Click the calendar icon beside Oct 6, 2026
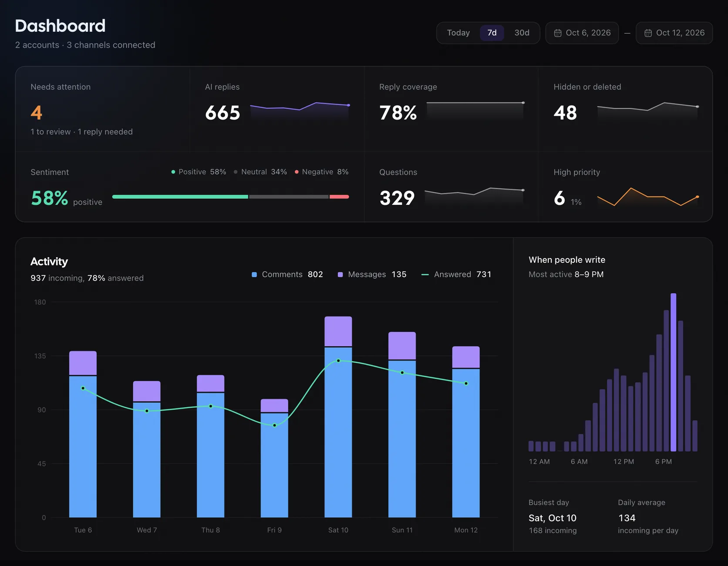 coord(558,33)
